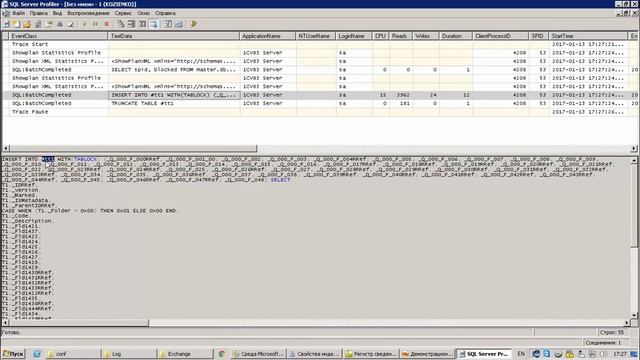Click the CPU column header
640x360 pixels.
[380, 36]
